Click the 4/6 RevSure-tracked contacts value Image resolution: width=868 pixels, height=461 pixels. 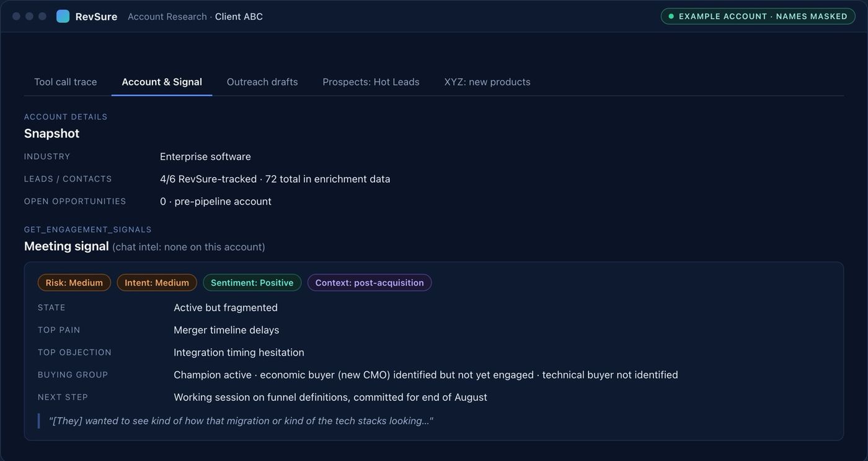point(275,179)
